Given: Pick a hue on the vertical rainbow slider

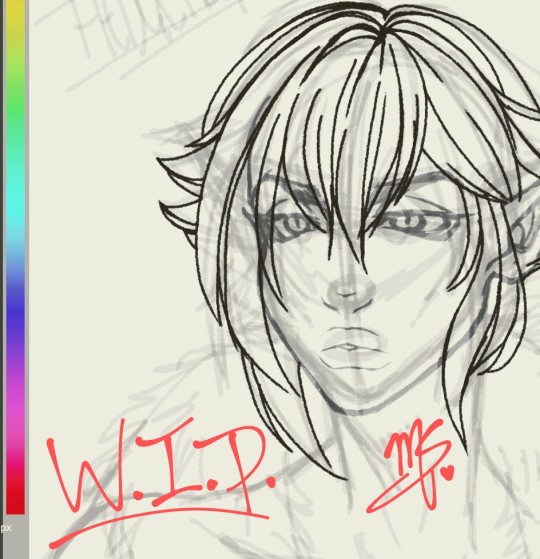Looking at the screenshot, I should [15, 257].
